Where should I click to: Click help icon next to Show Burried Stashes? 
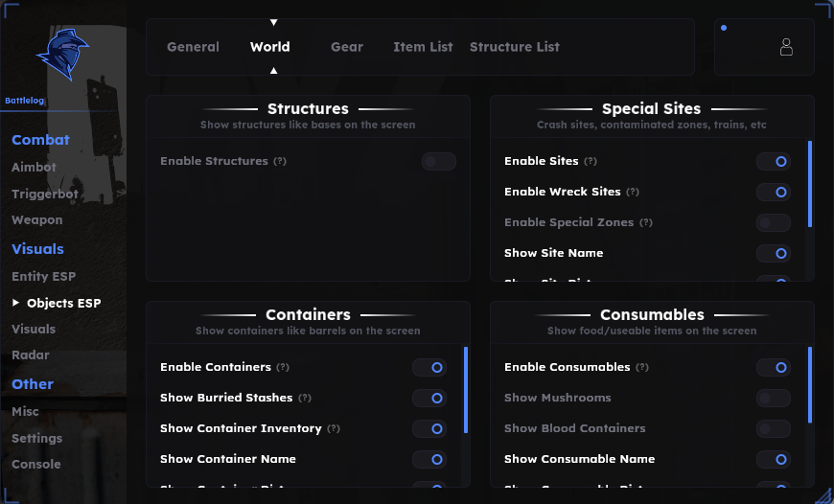click(305, 398)
